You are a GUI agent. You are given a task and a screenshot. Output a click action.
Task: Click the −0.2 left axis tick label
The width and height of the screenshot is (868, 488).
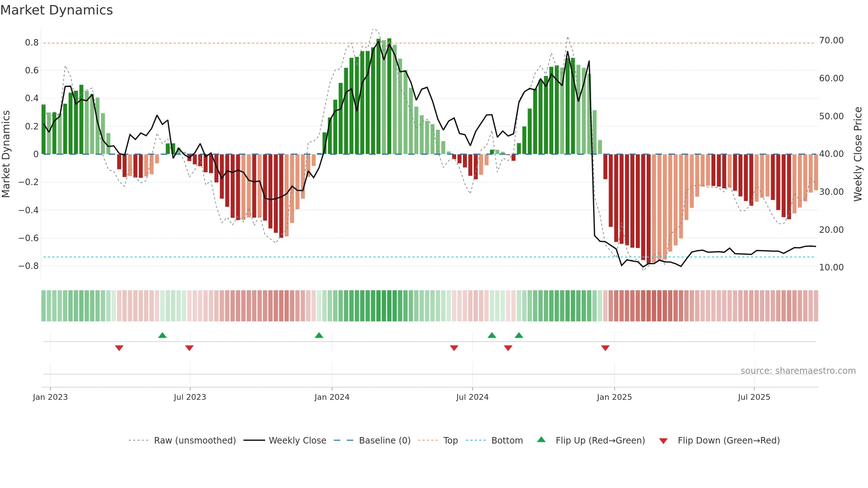(29, 182)
